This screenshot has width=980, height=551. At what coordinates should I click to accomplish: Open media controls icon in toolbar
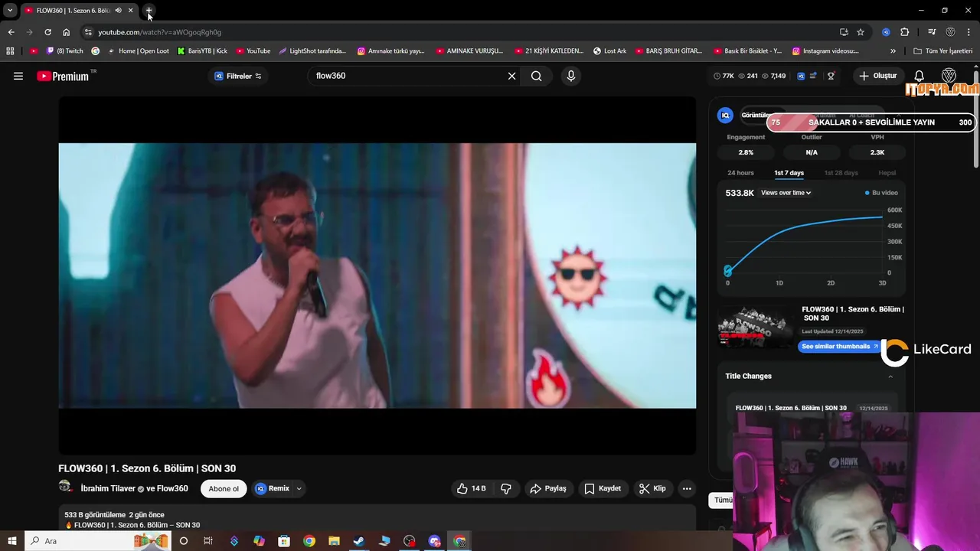(x=932, y=32)
